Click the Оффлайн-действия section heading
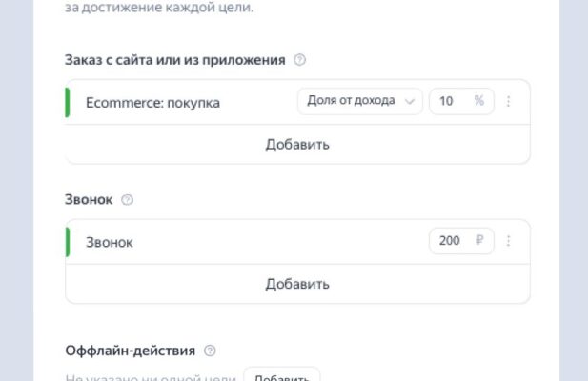This screenshot has height=381, width=588. coord(131,351)
